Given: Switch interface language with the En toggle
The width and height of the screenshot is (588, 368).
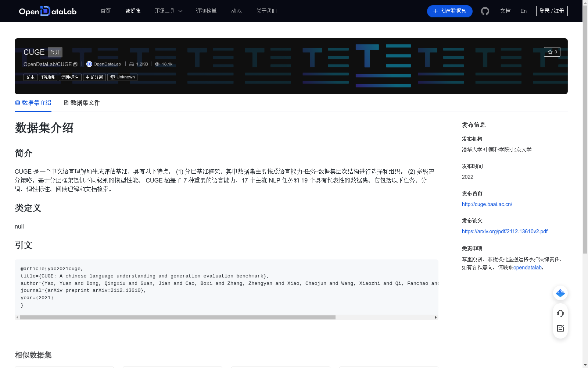Looking at the screenshot, I should (523, 11).
